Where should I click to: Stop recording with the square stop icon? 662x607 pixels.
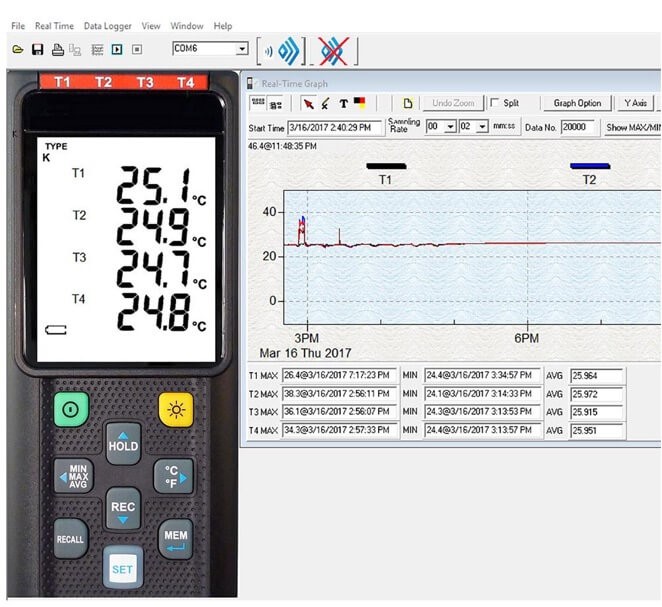coord(137,49)
